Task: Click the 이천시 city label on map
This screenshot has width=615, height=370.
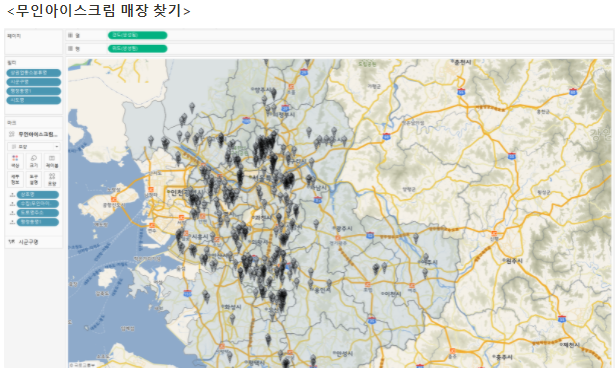Action: pyautogui.click(x=392, y=293)
